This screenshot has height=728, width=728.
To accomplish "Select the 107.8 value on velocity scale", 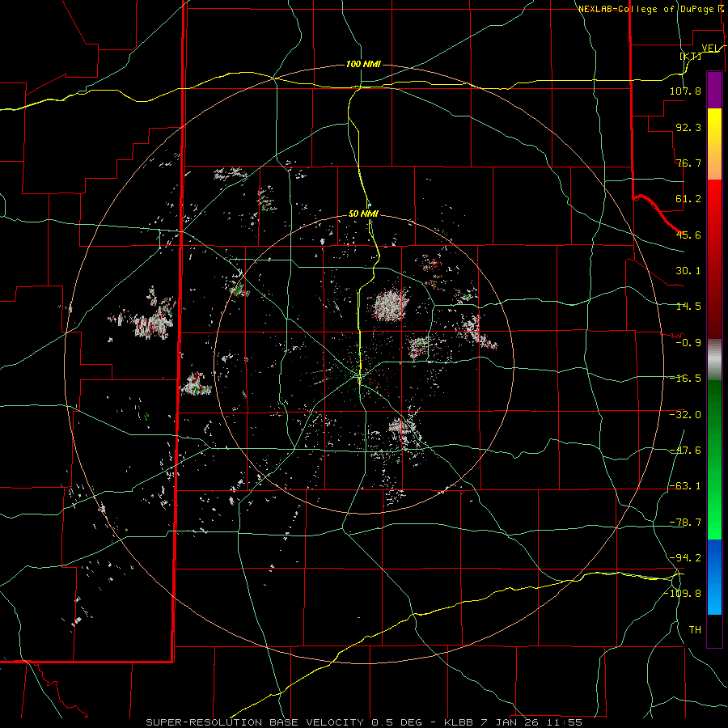I will pyautogui.click(x=685, y=91).
